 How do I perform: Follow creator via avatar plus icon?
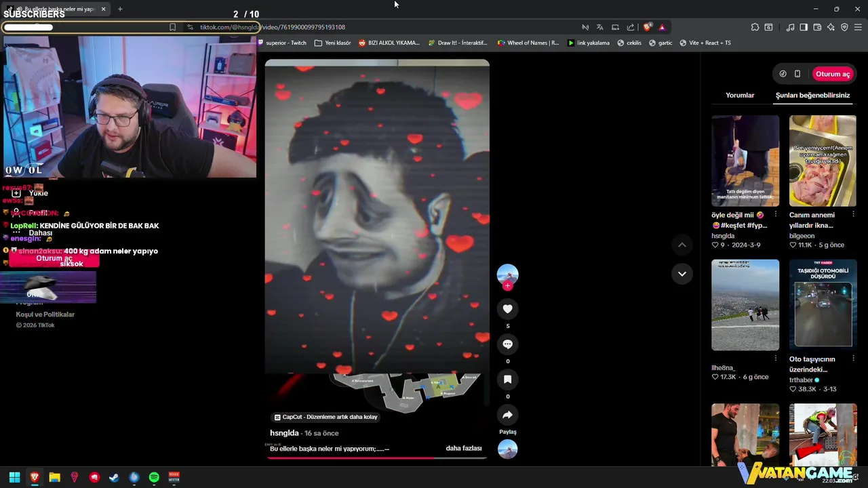tap(507, 285)
